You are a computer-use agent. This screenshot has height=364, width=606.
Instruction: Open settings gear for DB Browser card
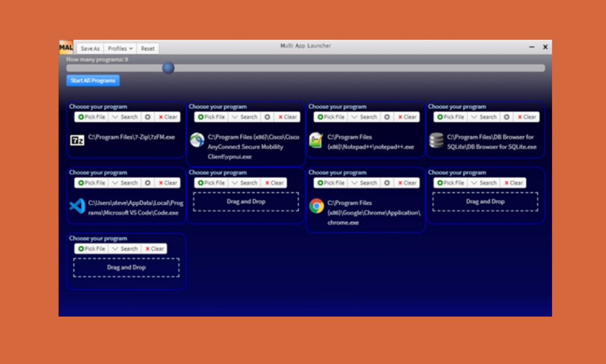506,117
